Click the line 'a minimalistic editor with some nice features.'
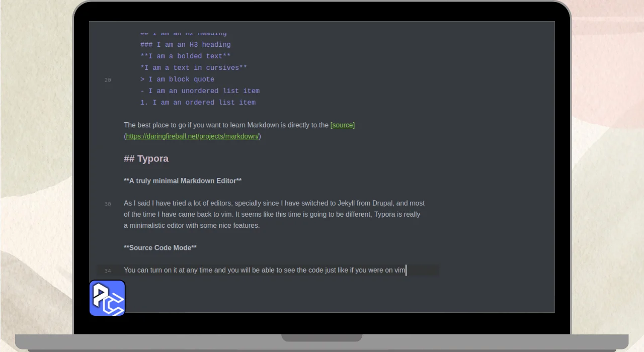The image size is (644, 352). tap(192, 225)
